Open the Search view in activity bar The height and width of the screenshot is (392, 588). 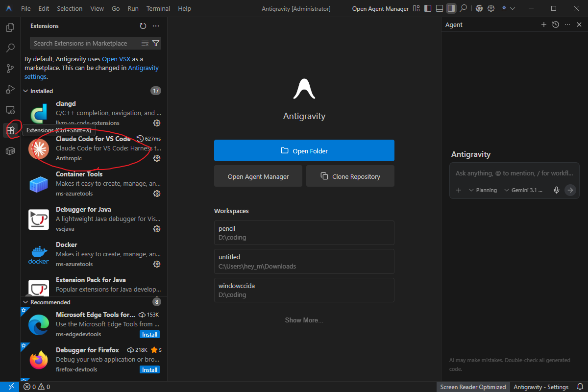(x=10, y=48)
